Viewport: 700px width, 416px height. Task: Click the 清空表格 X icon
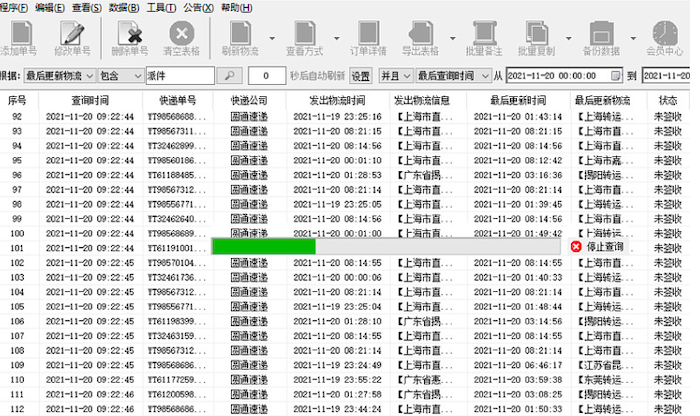182,33
